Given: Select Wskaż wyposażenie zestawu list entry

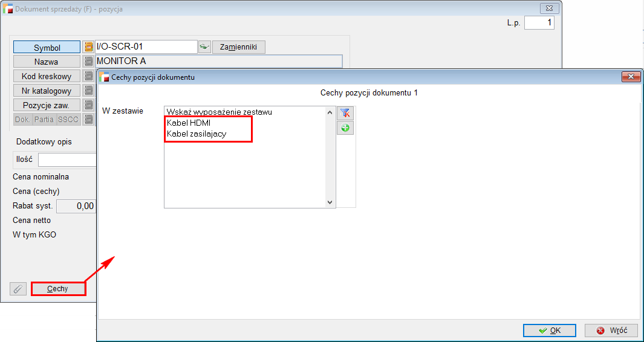Looking at the screenshot, I should [x=220, y=111].
